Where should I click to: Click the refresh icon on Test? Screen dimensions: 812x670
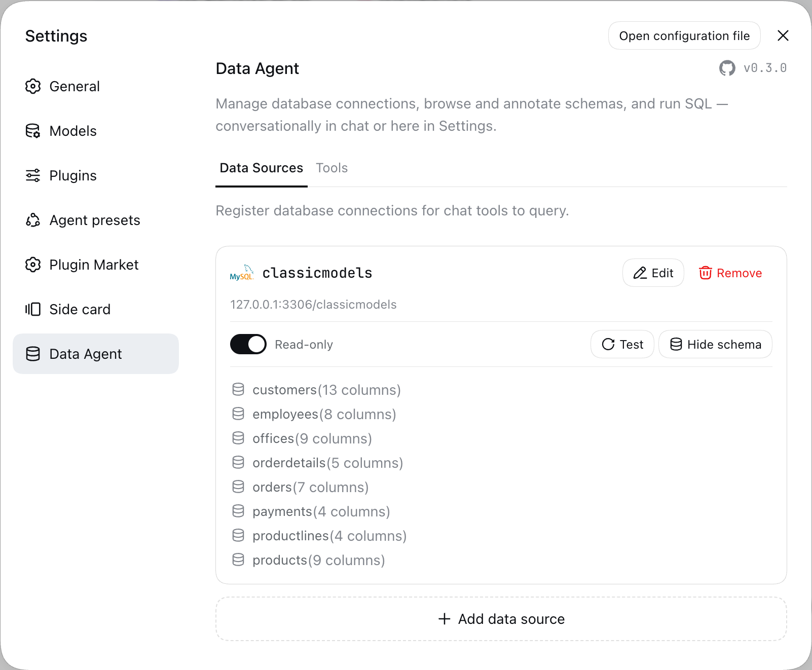coord(608,345)
